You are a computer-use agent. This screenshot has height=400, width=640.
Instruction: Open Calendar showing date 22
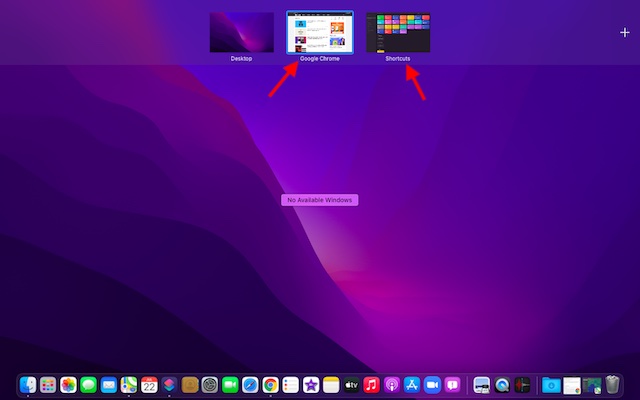click(149, 384)
